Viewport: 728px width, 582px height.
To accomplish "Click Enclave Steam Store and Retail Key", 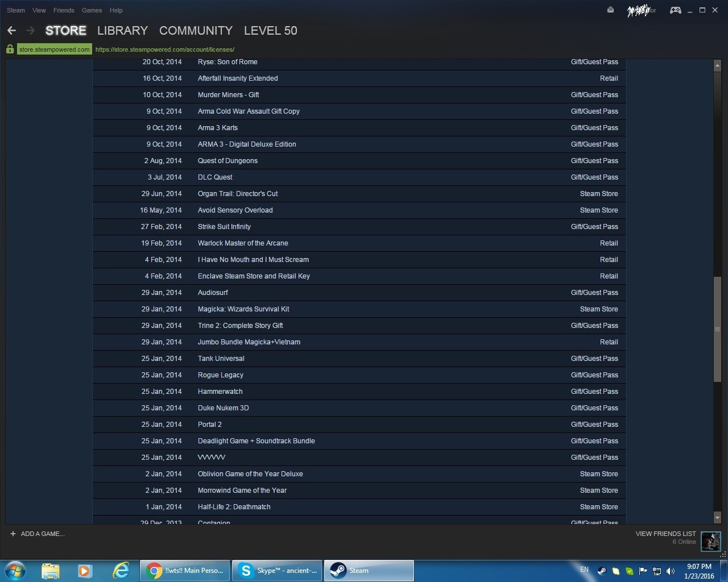I will pos(359,276).
